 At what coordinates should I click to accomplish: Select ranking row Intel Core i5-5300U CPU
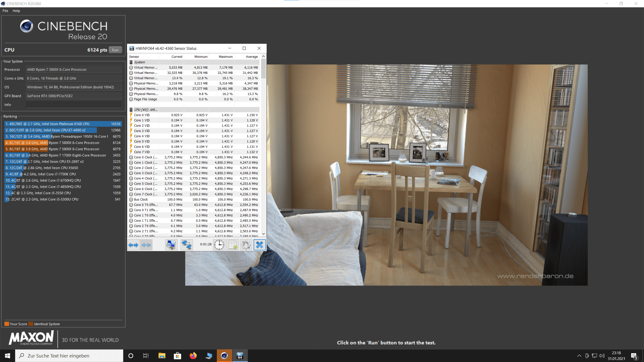pyautogui.click(x=63, y=199)
